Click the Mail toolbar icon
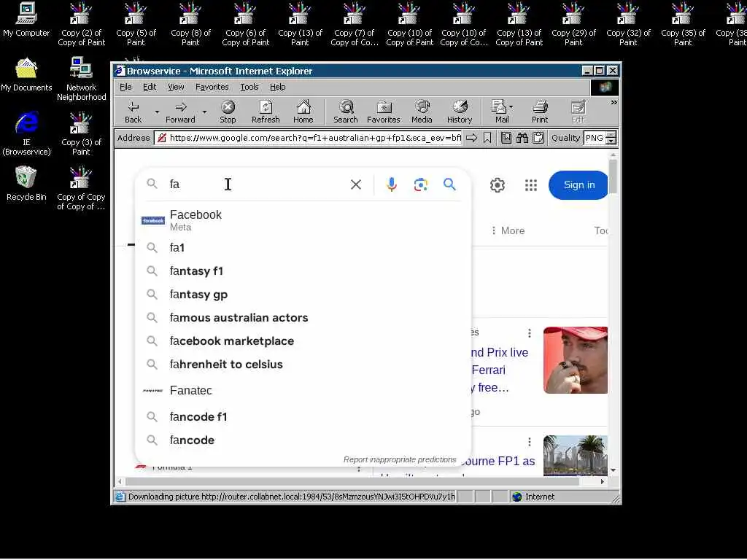 [x=499, y=112]
